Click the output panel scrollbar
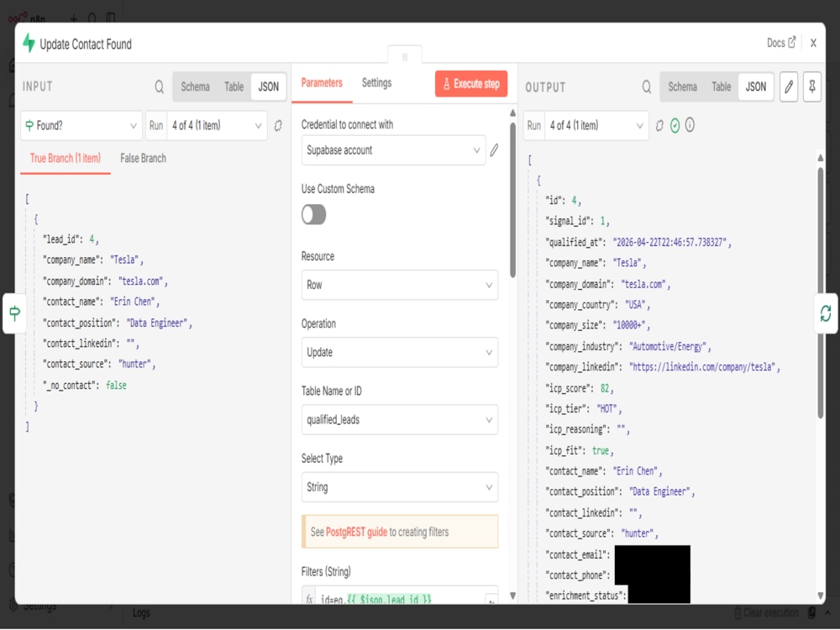Image resolution: width=840 pixels, height=630 pixels. click(820, 292)
